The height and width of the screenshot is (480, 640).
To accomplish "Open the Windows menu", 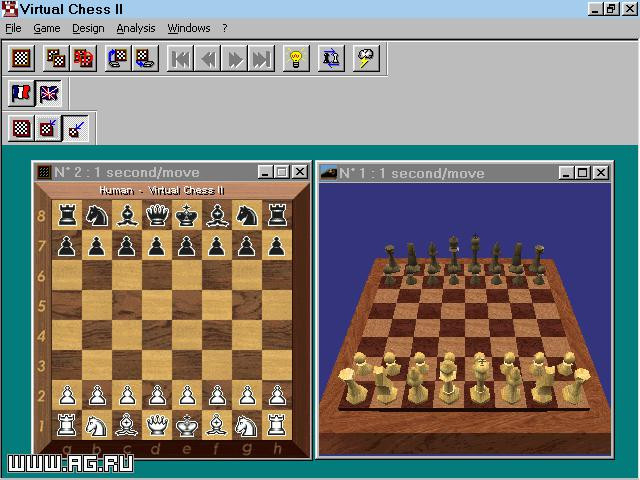I will coord(189,28).
